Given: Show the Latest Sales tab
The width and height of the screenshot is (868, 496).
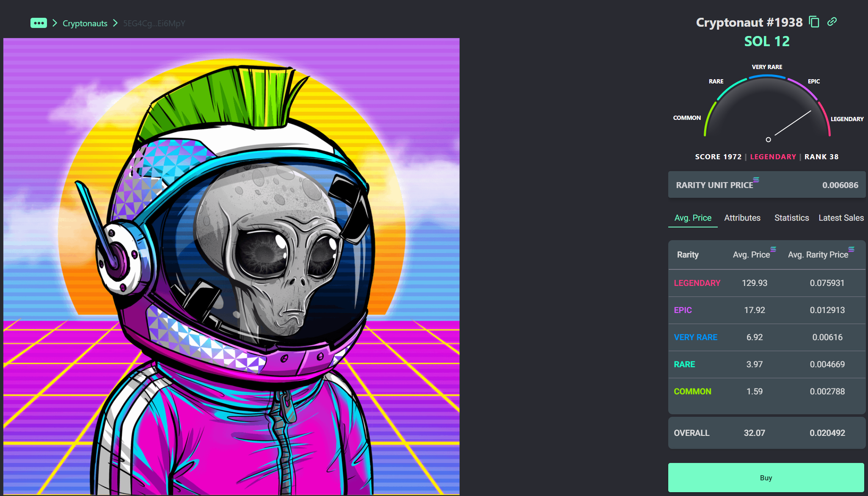Looking at the screenshot, I should click(841, 218).
